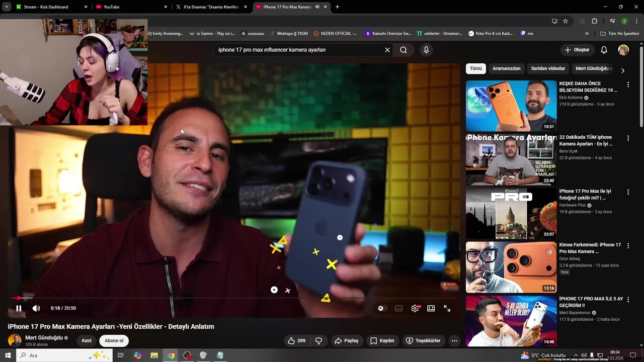
Task: Open the Ekin Kollama video thumbnail
Action: 511,106
